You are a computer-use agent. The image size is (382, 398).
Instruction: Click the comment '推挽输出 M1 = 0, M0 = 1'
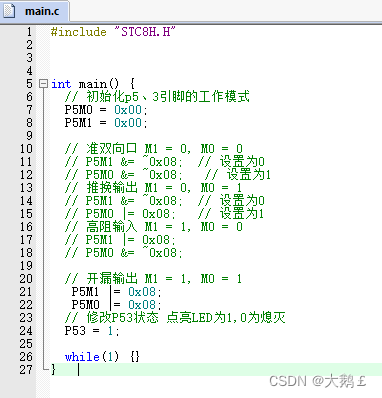153,188
